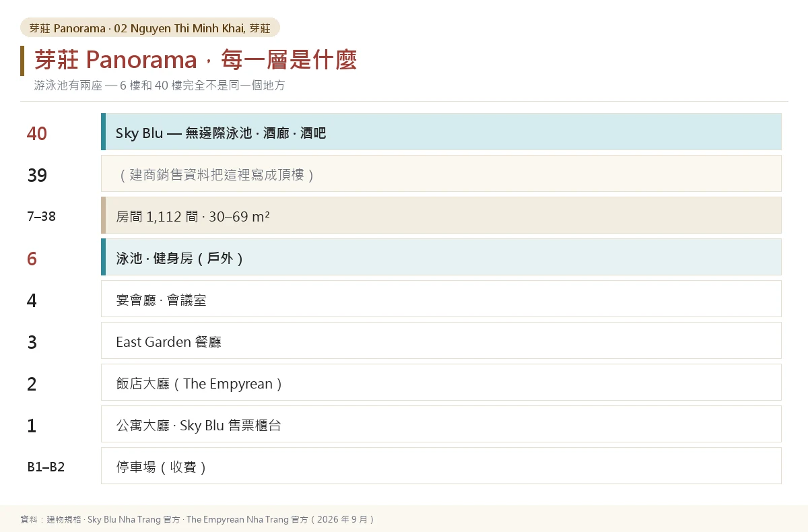
Task: Click the 資料 source footer text
Action: tap(197, 519)
